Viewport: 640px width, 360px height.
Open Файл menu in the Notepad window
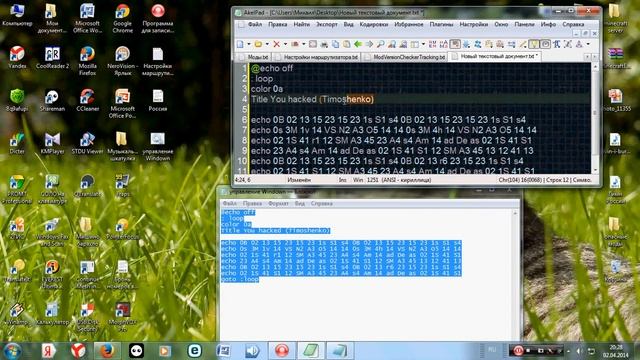point(229,203)
